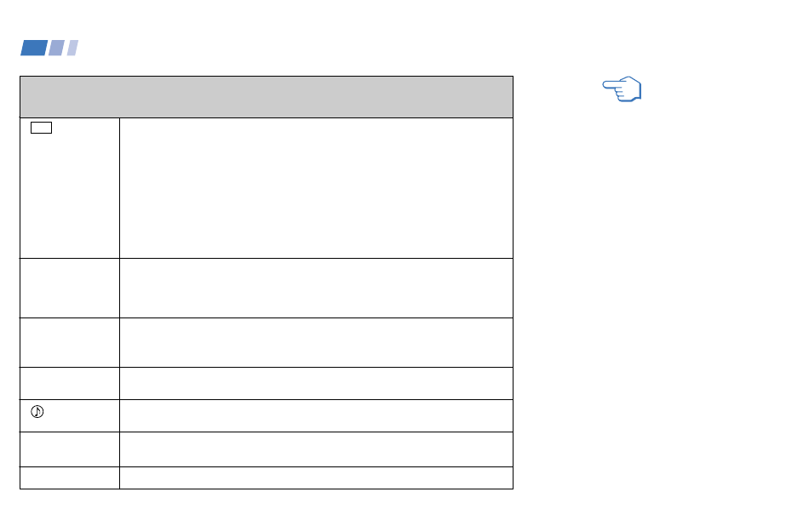The height and width of the screenshot is (532, 809).
Task: Select the left cell of the third row
Action: pos(70,343)
